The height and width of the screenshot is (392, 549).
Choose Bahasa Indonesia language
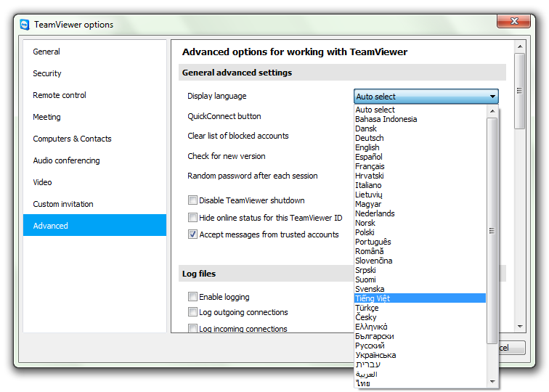(x=420, y=119)
